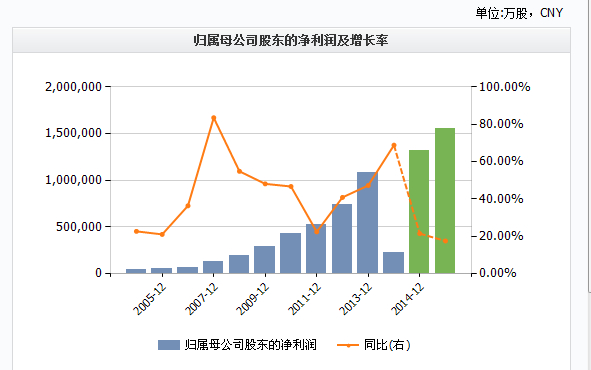591x370 pixels.
Task: Click the 2005-12 x-axis label
Action: tap(150, 299)
